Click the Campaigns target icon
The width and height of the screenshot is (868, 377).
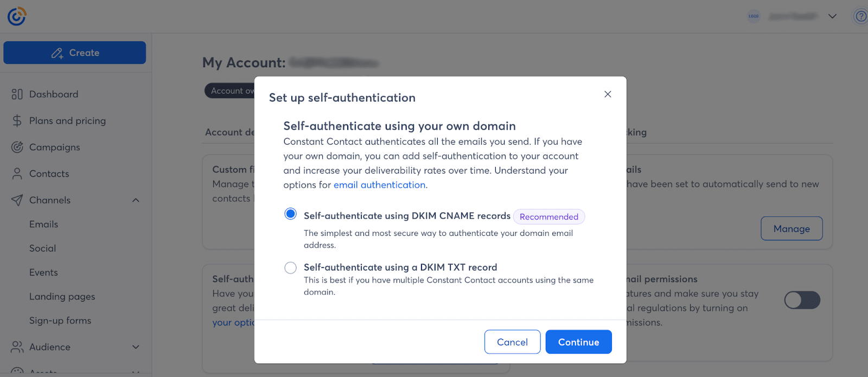(x=17, y=147)
